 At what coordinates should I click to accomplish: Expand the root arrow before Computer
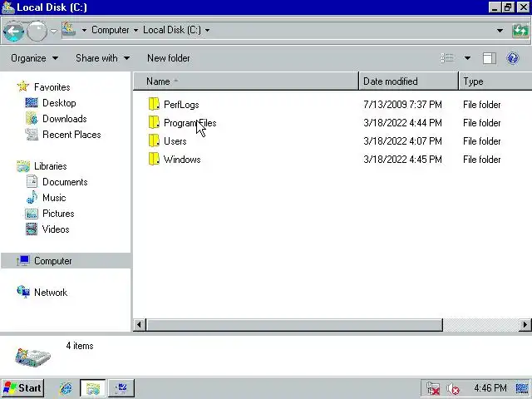(84, 30)
